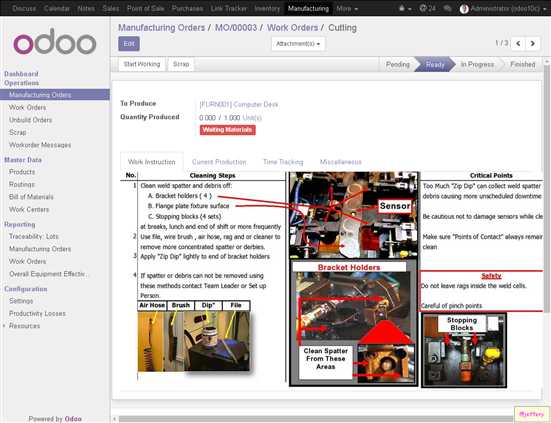This screenshot has height=423, width=551.
Task: Select the Work Instruction tab
Action: [x=151, y=162]
